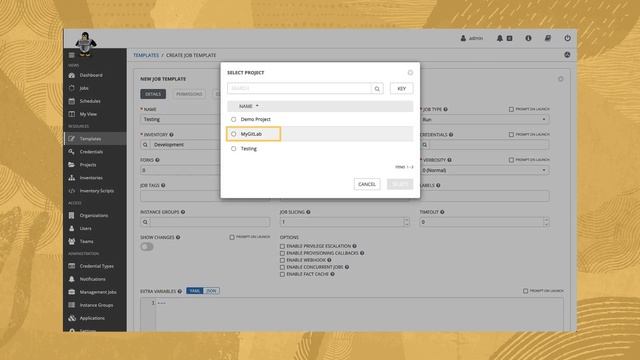640x360 pixels.
Task: Open Instance Groups icon in sidebar
Action: coord(72,305)
